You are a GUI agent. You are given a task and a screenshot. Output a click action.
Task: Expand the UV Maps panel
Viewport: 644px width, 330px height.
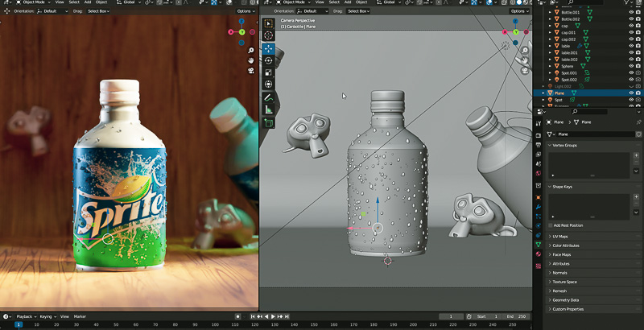point(560,237)
